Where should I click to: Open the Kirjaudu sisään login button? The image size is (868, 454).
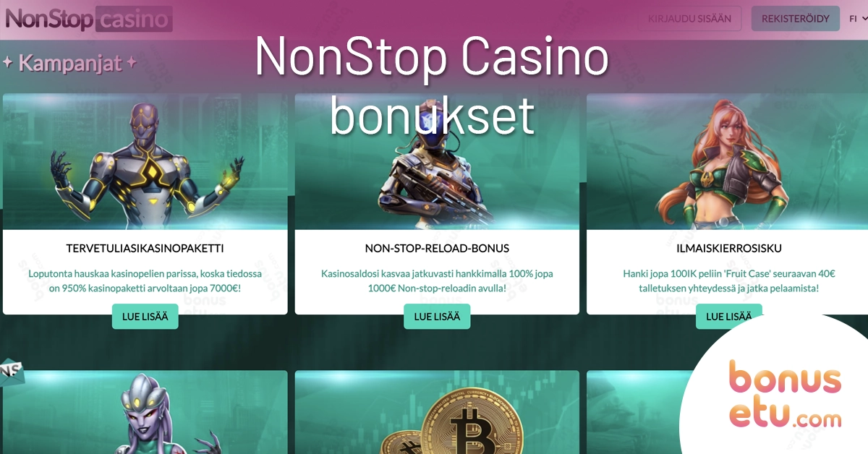[x=690, y=19]
